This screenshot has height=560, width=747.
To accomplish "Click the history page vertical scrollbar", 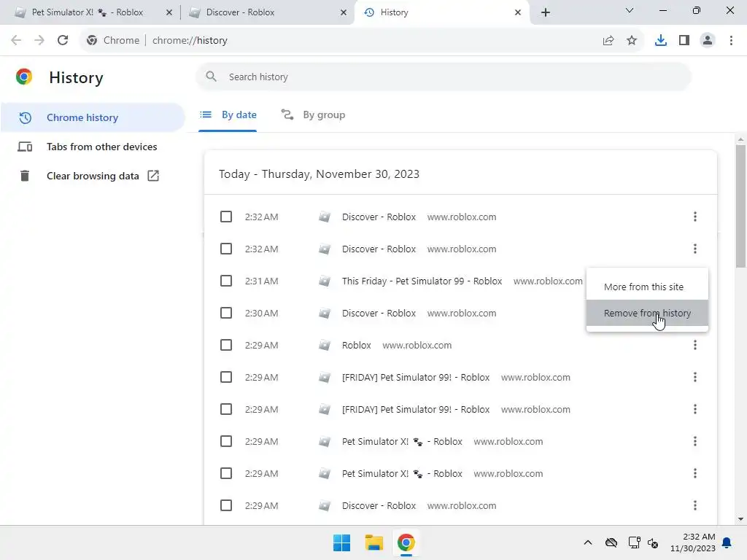I will click(740, 206).
